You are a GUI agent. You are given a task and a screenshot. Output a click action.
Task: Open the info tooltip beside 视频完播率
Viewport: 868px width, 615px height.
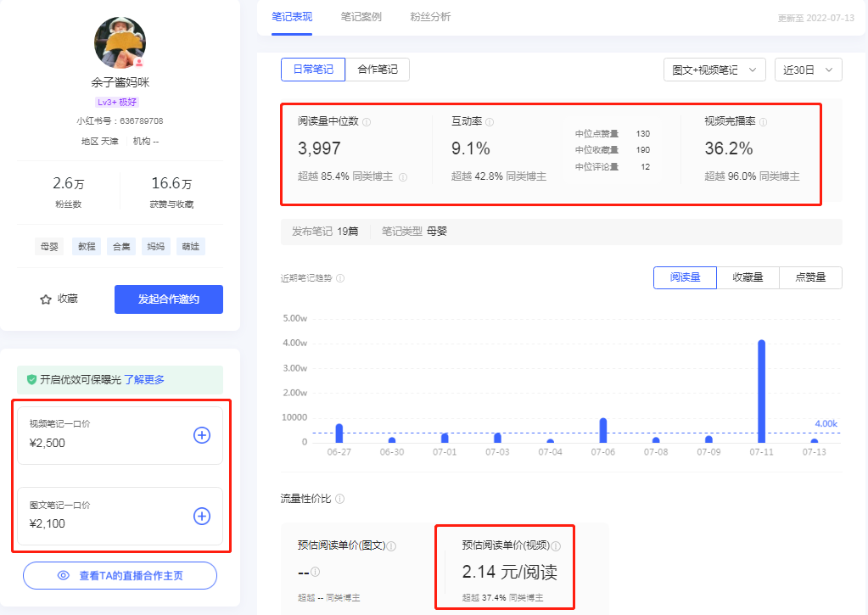[x=763, y=122]
